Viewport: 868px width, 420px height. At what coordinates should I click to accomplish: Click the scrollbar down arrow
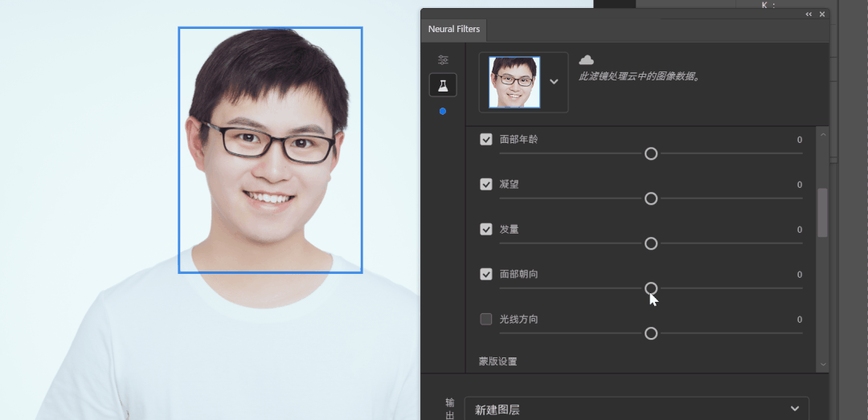click(823, 364)
